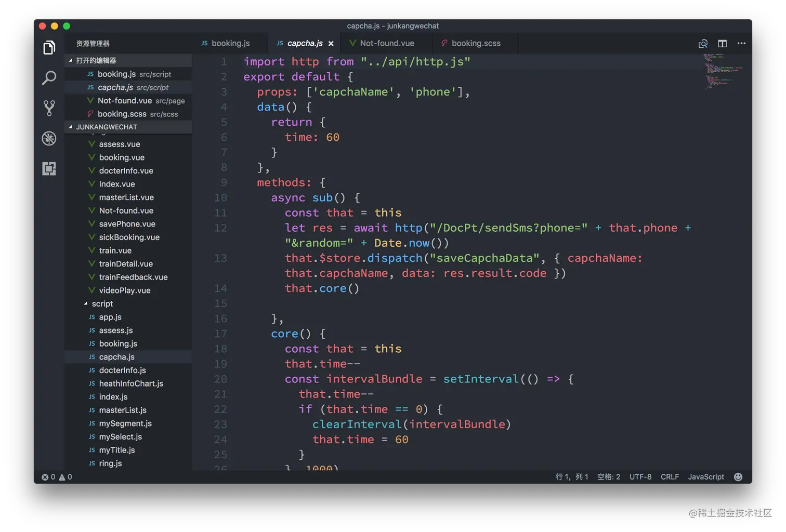Screen dimensions: 786x532
Task: Click the 'time: 60' line of code
Action: [x=312, y=138]
